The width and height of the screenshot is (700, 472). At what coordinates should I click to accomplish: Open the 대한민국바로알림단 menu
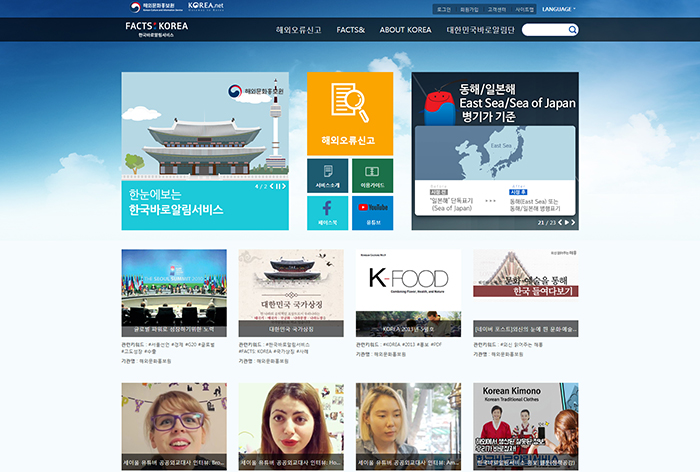[x=480, y=30]
